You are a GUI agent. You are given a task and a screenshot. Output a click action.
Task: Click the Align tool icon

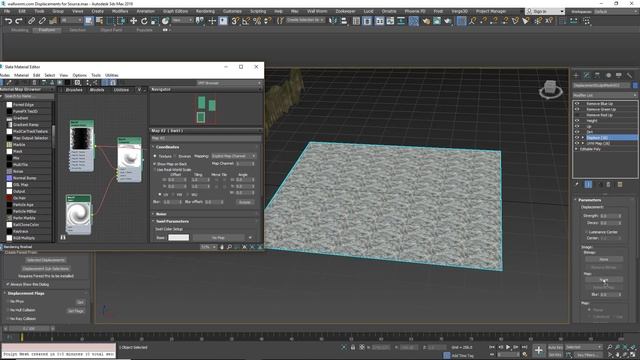pyautogui.click(x=344, y=21)
